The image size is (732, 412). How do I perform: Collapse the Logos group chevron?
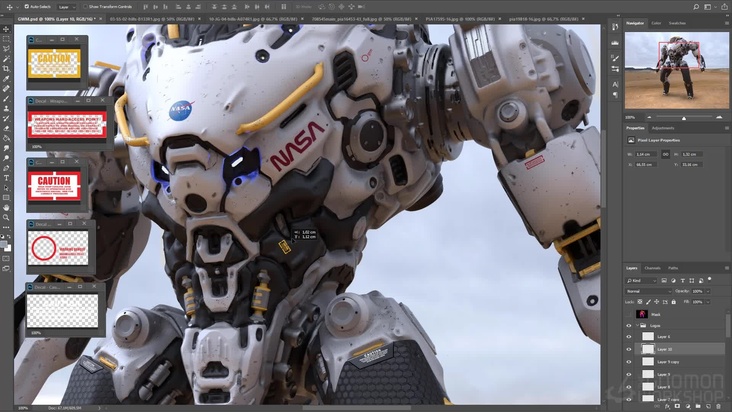tap(637, 326)
